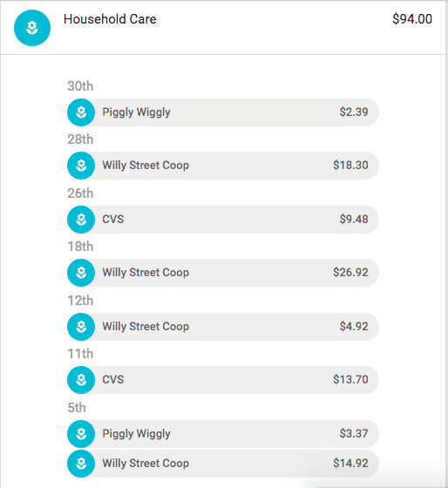Click the $13.70 CVS amount

point(351,380)
